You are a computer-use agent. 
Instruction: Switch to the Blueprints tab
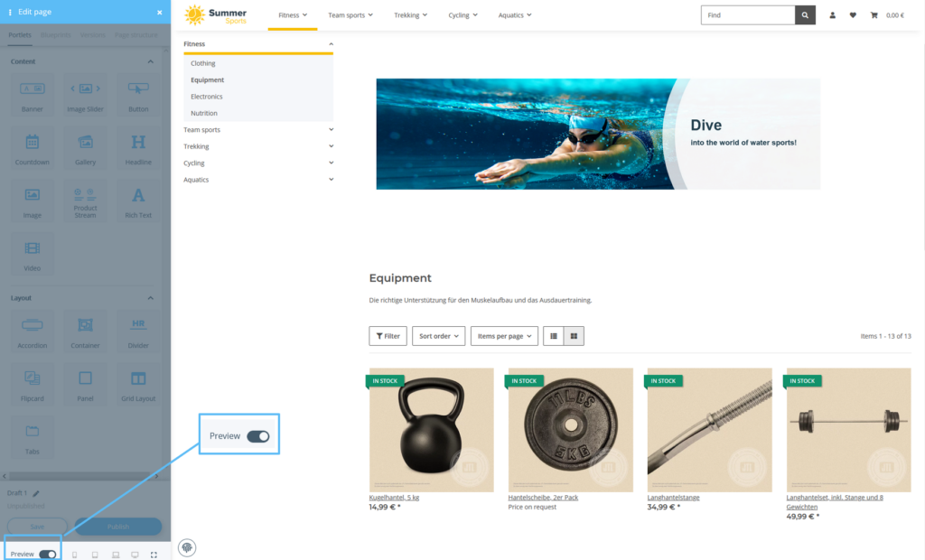coord(56,35)
